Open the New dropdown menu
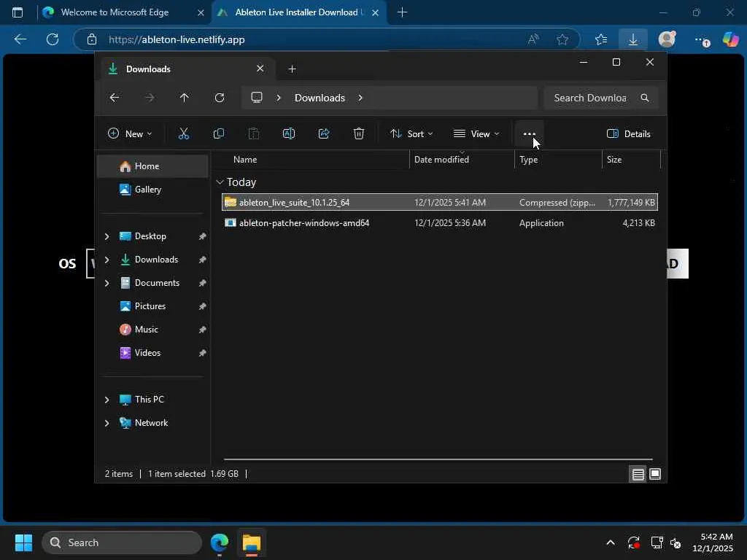 point(130,134)
